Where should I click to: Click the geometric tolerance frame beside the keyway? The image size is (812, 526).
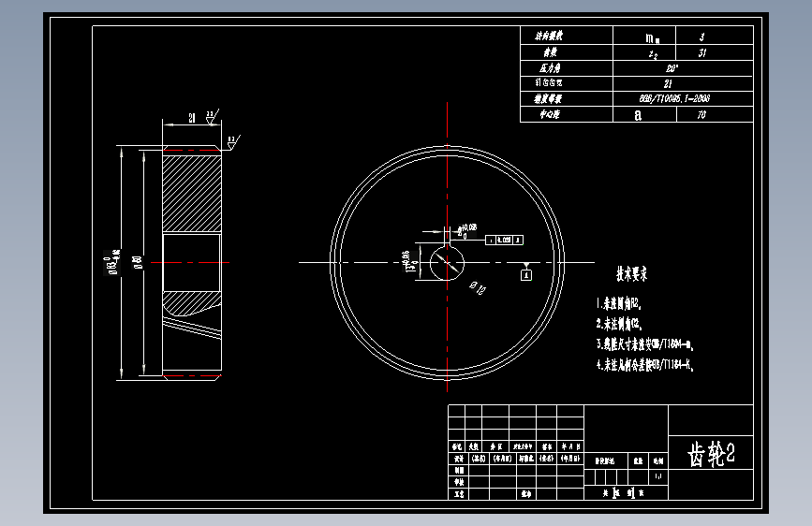[504, 240]
